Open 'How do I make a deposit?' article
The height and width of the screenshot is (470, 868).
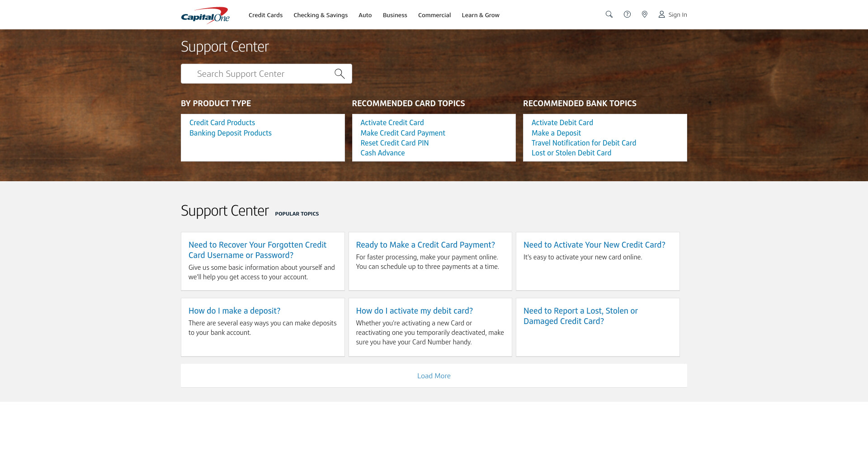(x=234, y=310)
